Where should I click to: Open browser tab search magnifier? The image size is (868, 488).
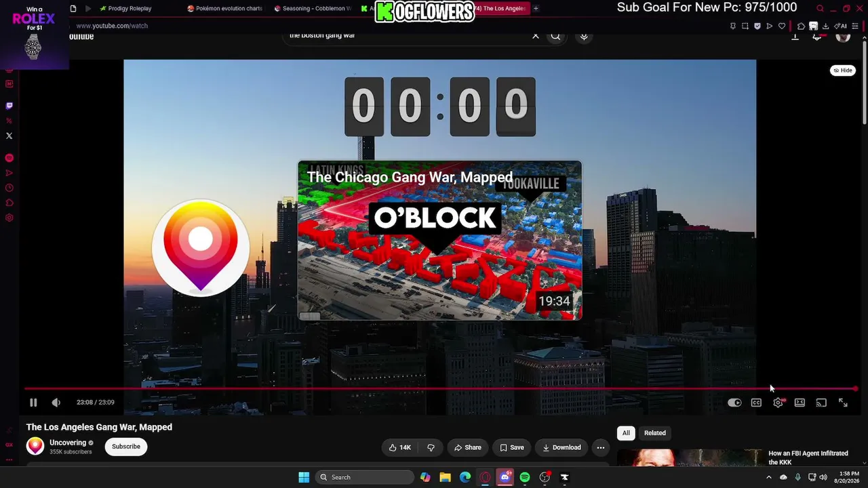(820, 9)
